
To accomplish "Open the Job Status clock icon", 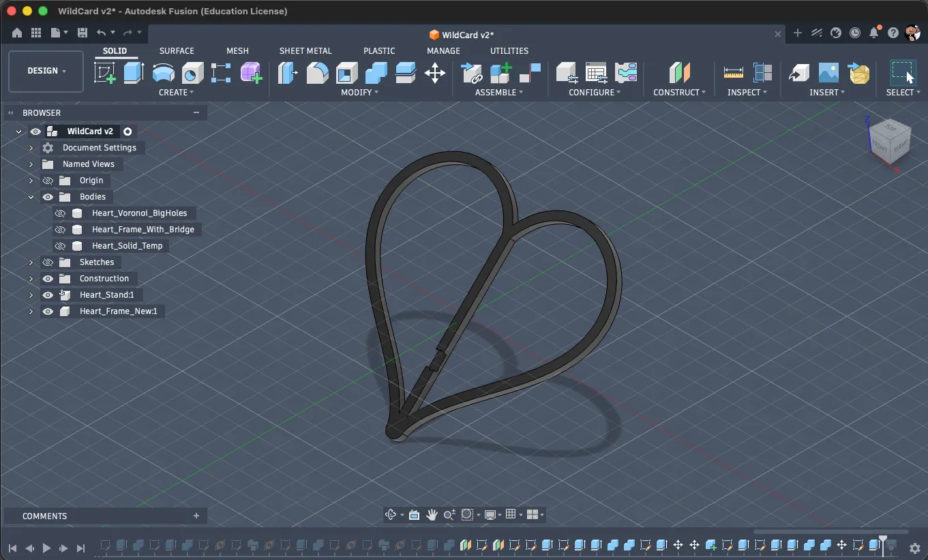I will [855, 33].
